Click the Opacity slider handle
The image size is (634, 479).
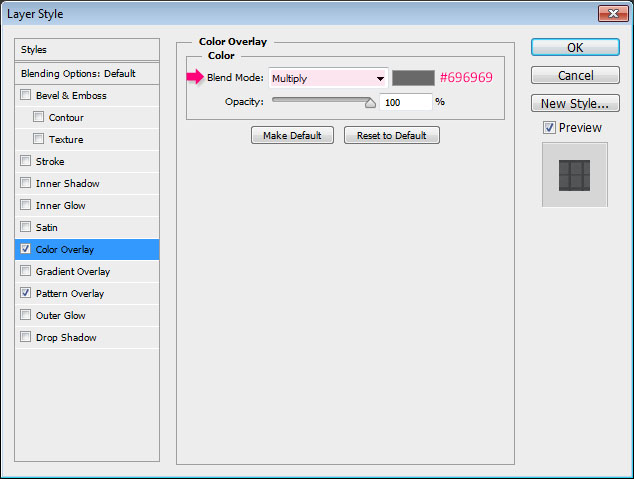(370, 103)
